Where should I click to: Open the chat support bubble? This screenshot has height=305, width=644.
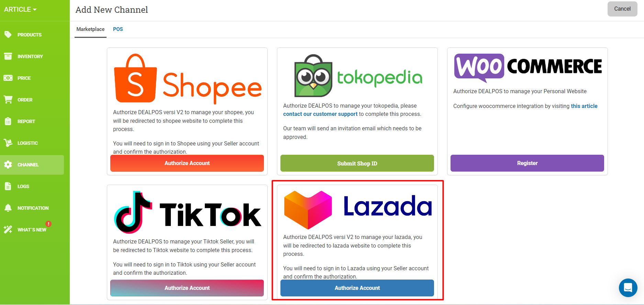tap(628, 287)
